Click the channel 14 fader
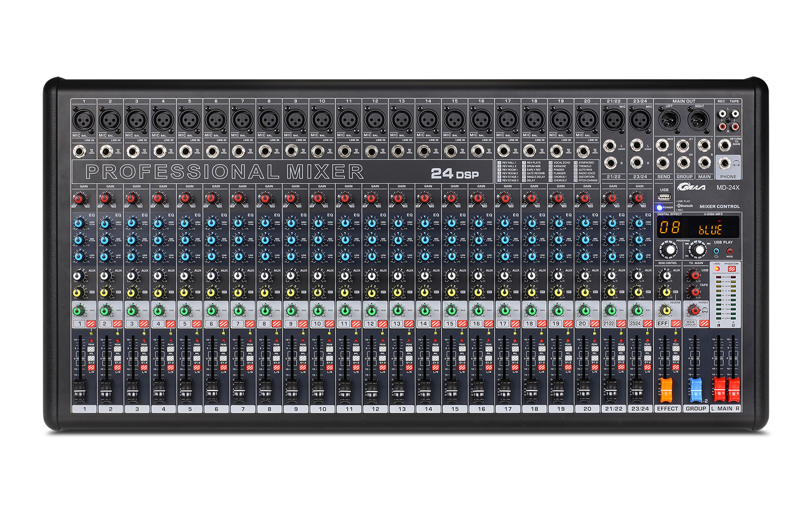Viewport: 812px width, 508px height. click(424, 390)
